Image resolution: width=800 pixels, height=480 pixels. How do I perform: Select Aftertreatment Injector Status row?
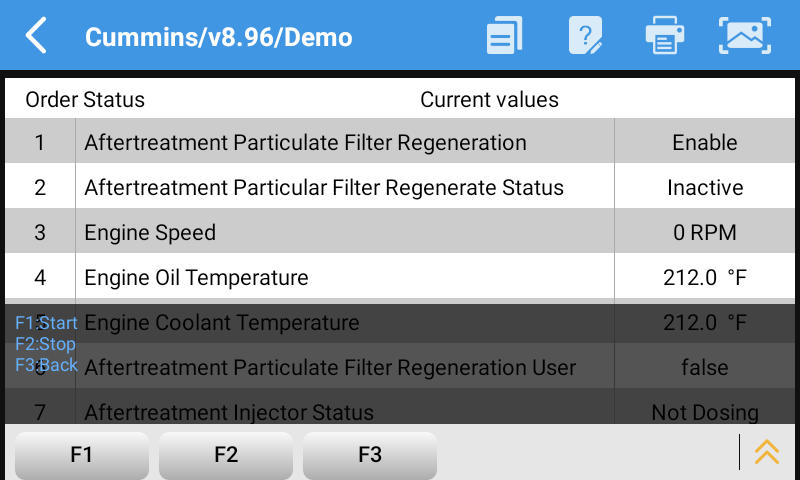click(x=229, y=412)
